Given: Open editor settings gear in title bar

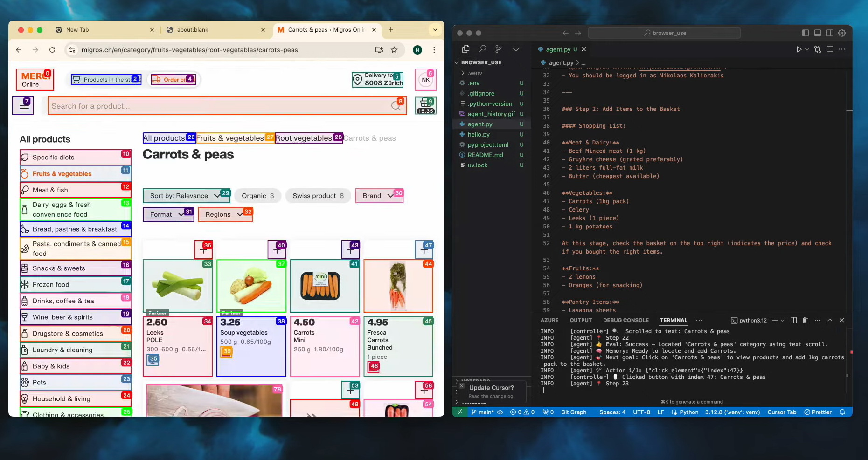Looking at the screenshot, I should (842, 33).
